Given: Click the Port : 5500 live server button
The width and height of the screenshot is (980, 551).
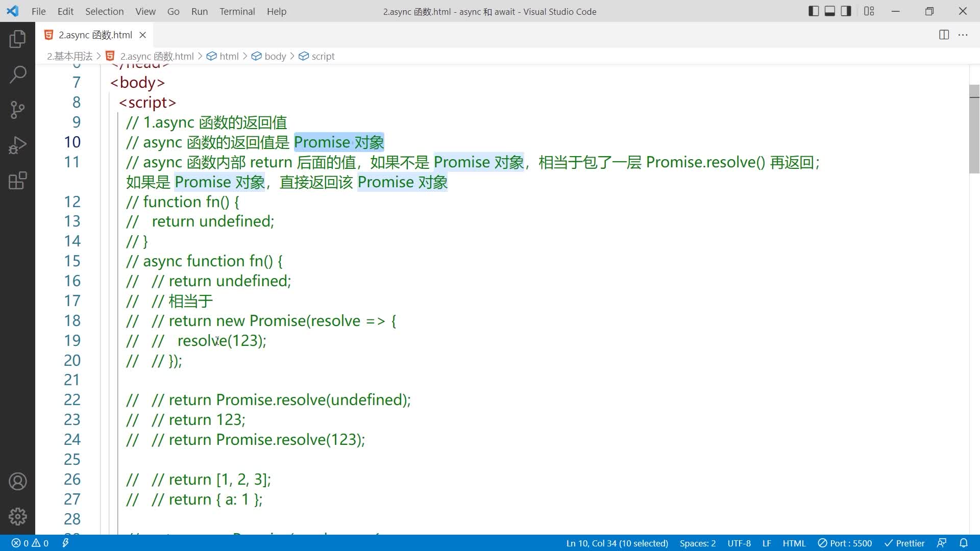Looking at the screenshot, I should pyautogui.click(x=845, y=543).
